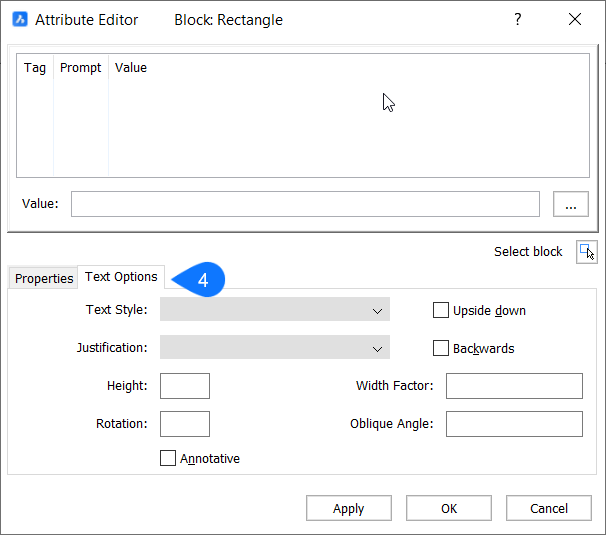Check the Annotative option
Screen dimensions: 606x535
[168, 459]
